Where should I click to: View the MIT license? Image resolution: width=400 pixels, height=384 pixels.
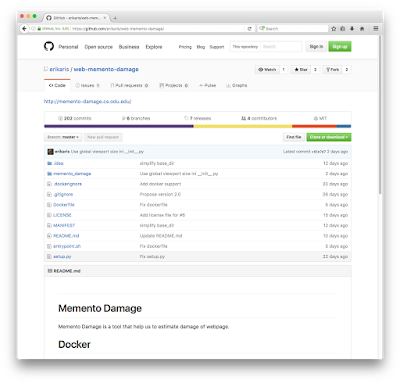(x=320, y=118)
